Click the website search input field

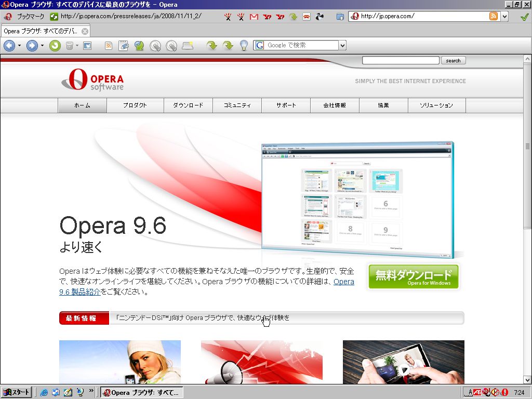401,60
